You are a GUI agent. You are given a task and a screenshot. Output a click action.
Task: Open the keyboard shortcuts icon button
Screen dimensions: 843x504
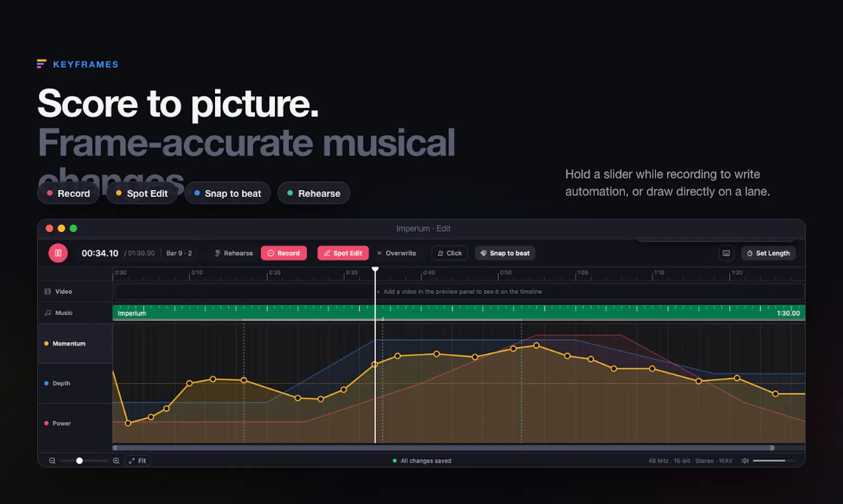(726, 253)
